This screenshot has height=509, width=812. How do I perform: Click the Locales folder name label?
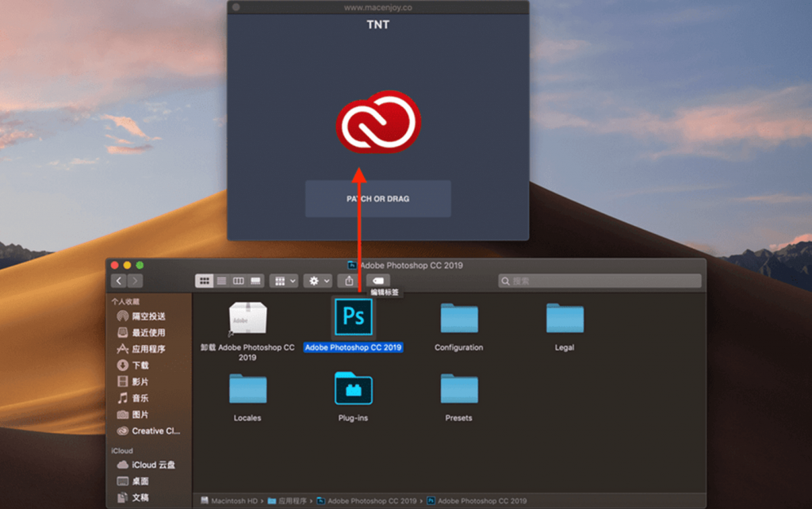[x=247, y=418]
